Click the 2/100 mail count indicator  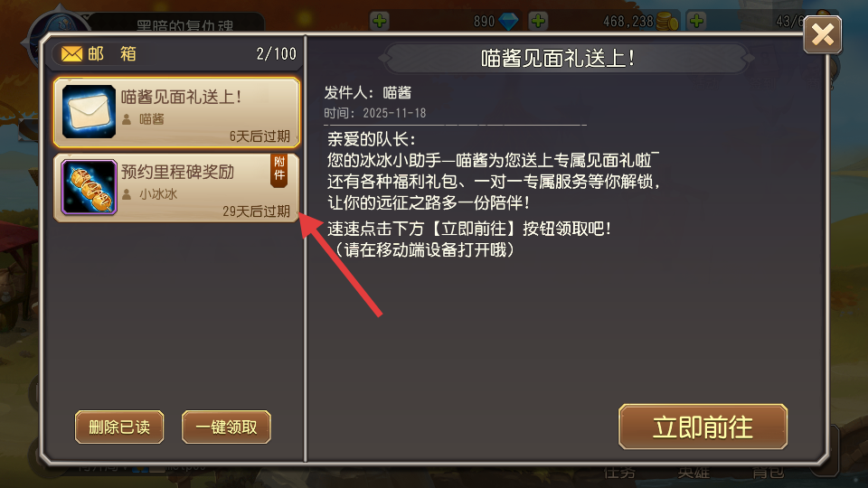(x=277, y=53)
